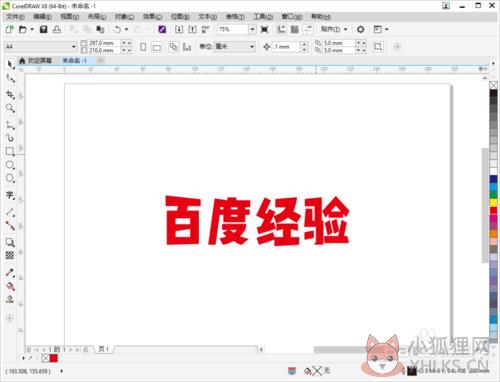Toggle the Show Guidelines button
Image resolution: width=500 pixels, height=382 pixels.
(308, 29)
